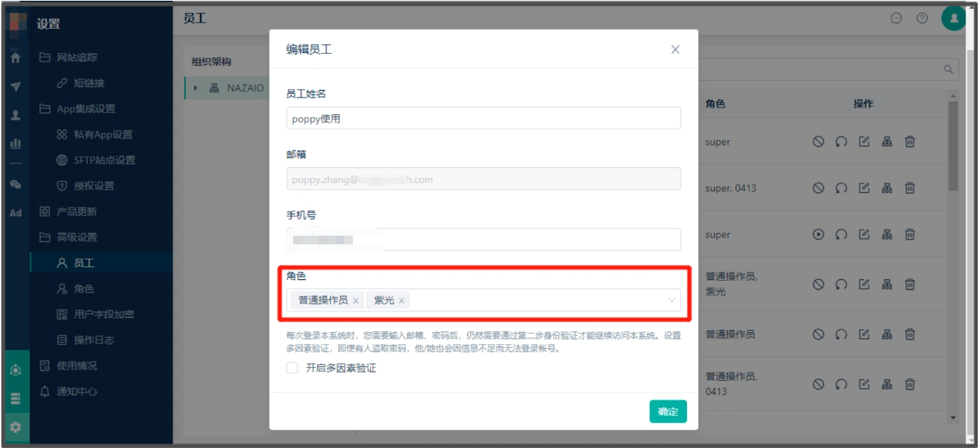Open 授权设置 menu item
Image resolution: width=980 pixels, height=448 pixels.
click(x=94, y=186)
